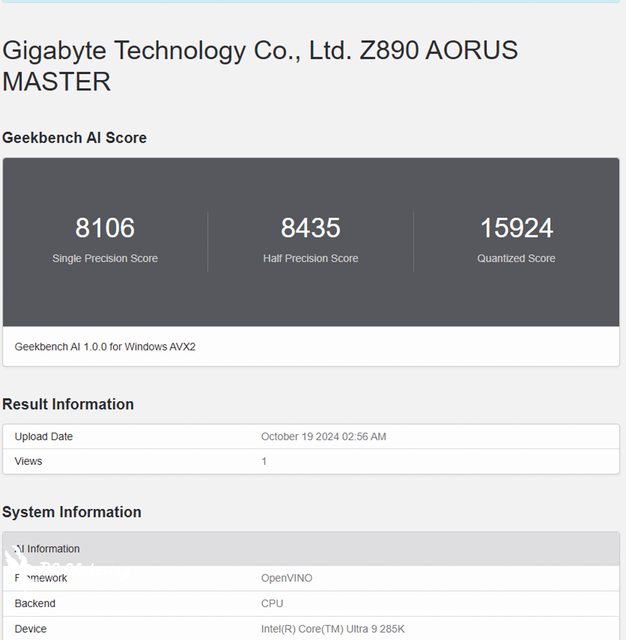Click the Result Information heading
626x640 pixels.
pos(68,404)
